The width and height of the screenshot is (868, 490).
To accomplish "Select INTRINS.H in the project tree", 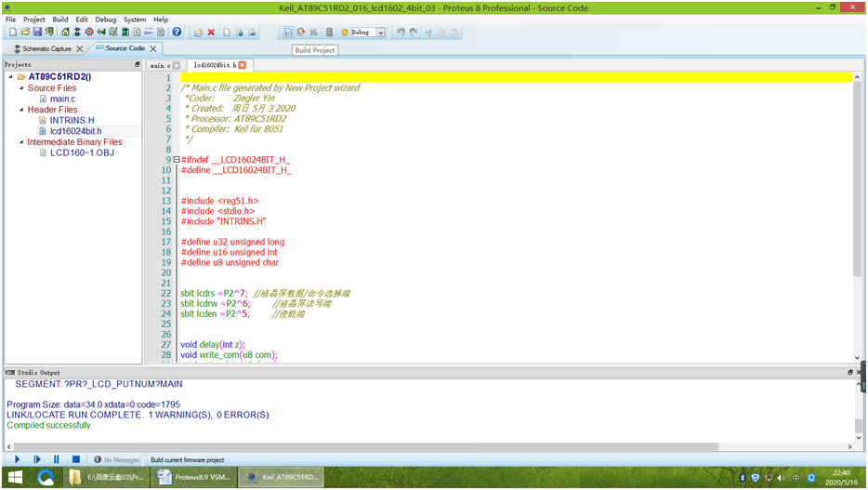I will [x=72, y=120].
